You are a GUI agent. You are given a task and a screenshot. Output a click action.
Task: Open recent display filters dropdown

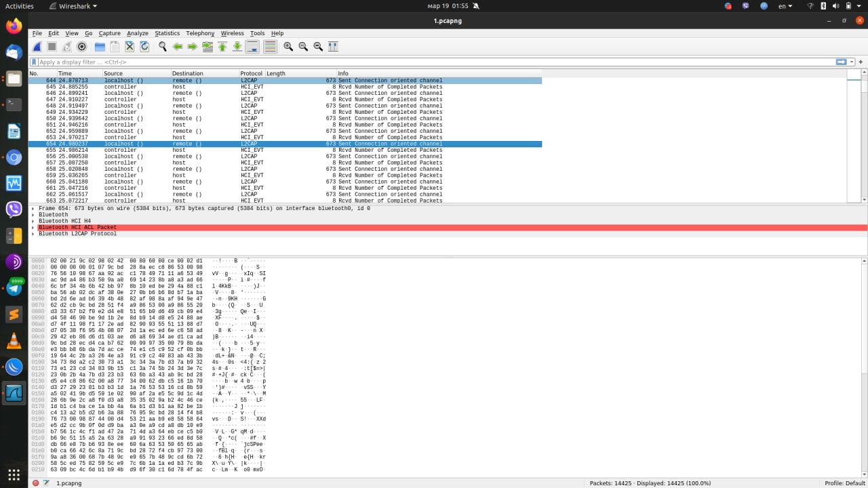(852, 62)
